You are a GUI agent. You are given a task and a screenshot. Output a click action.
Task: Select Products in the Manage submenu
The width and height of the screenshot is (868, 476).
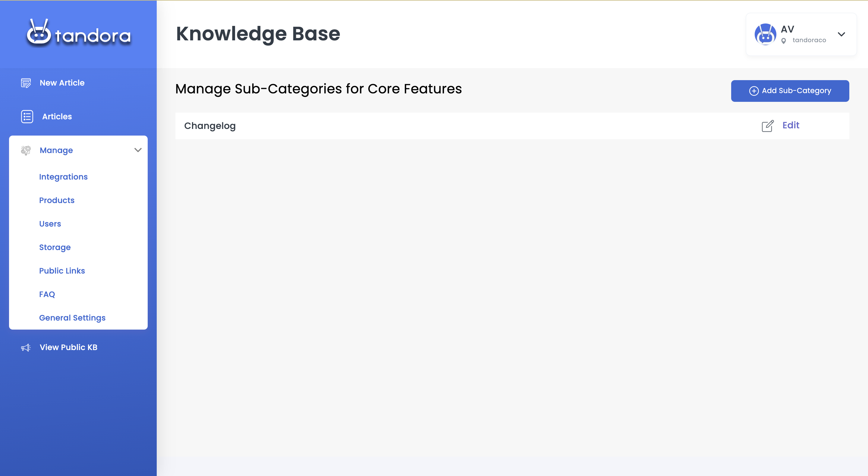[57, 200]
